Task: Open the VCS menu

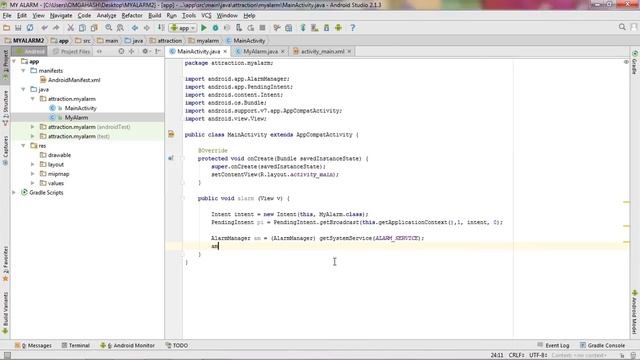Action: 206,16
